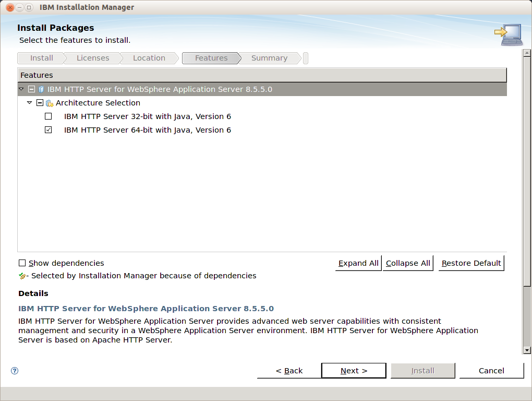Select the Features column header
The image size is (532, 401).
point(262,75)
